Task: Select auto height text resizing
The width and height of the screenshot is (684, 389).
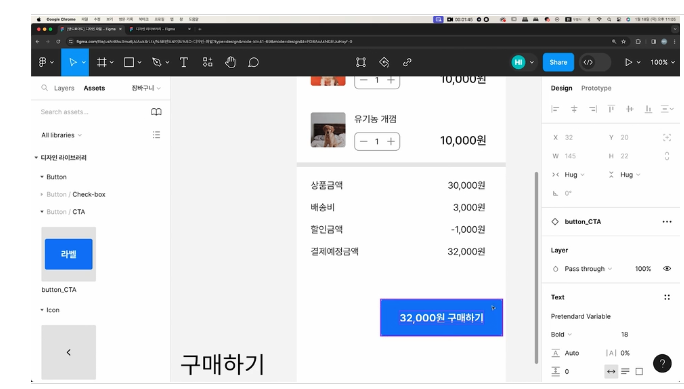Action: coord(625,372)
